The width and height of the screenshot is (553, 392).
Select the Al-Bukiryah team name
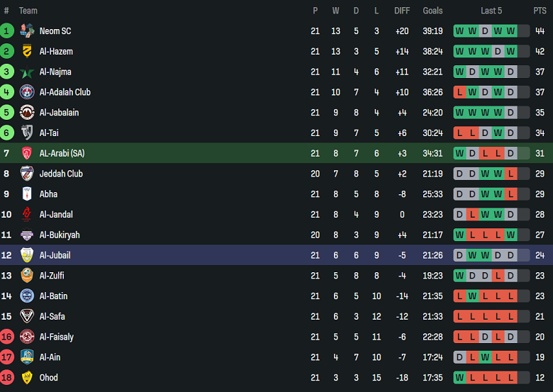pos(60,235)
